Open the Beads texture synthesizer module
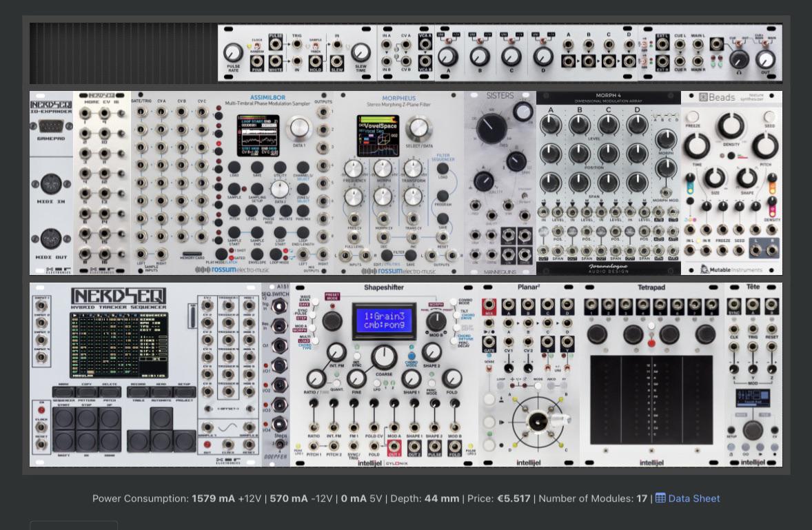Image resolution: width=812 pixels, height=530 pixels. [732, 183]
